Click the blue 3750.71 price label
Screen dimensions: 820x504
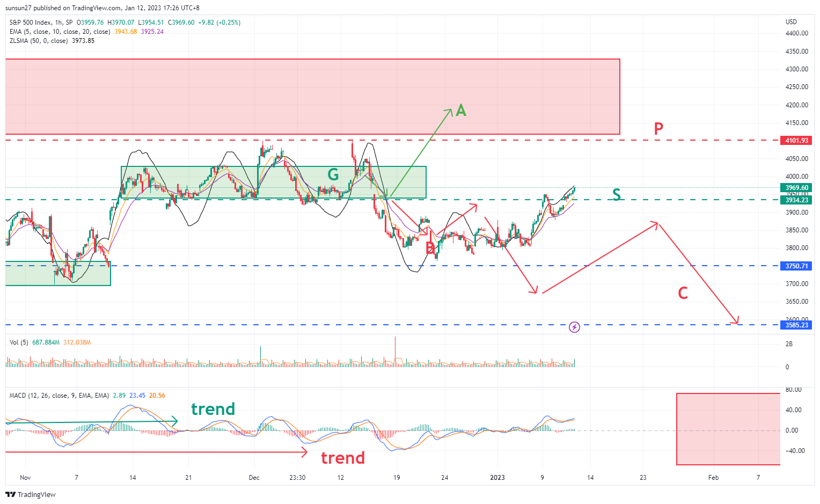796,266
